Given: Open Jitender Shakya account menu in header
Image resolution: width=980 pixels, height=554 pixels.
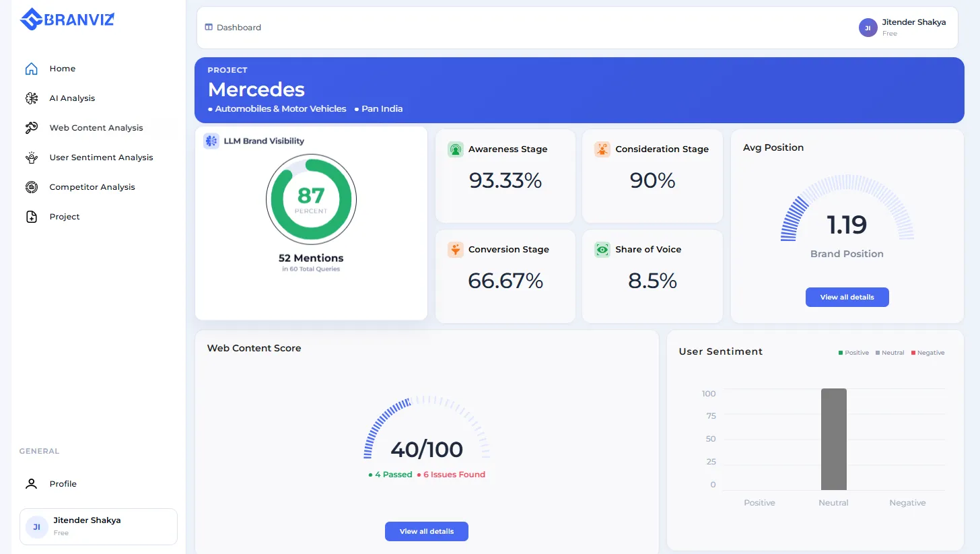Looking at the screenshot, I should tap(903, 28).
